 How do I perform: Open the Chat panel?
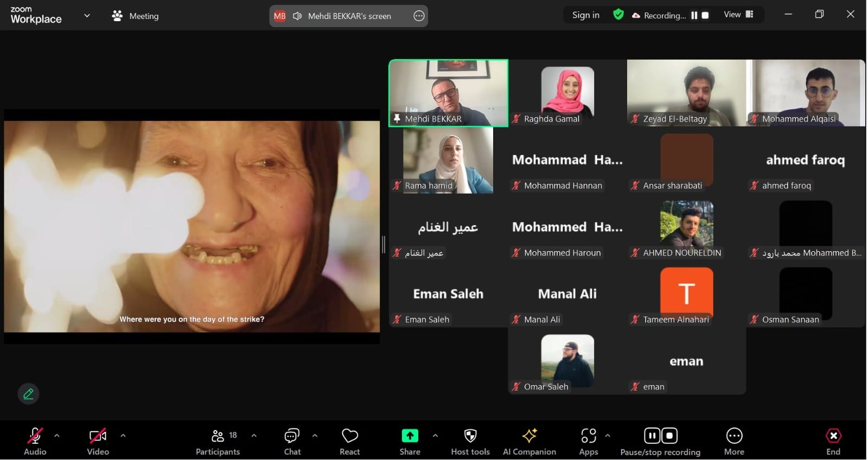pos(292,442)
